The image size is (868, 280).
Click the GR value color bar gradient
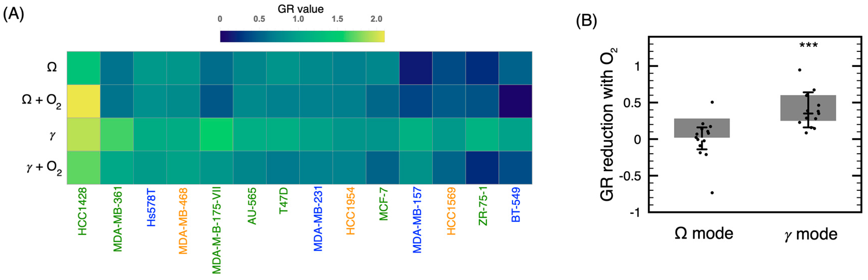[x=302, y=36]
